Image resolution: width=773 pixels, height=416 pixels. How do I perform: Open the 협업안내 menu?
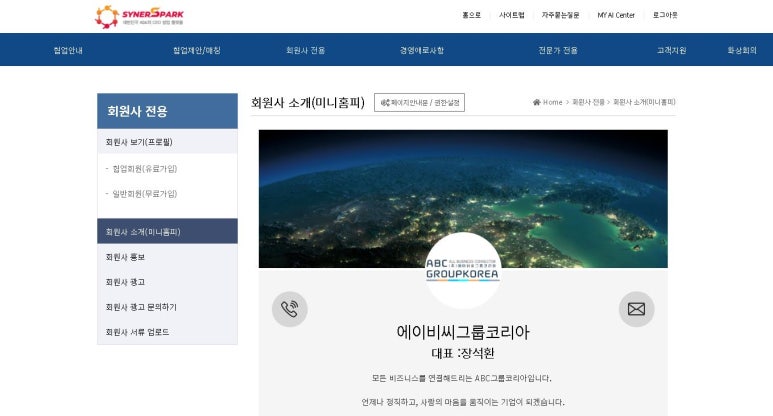pyautogui.click(x=68, y=50)
